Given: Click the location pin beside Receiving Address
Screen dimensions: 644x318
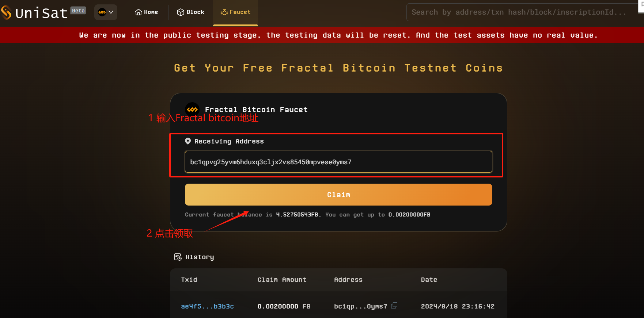Looking at the screenshot, I should click(188, 141).
